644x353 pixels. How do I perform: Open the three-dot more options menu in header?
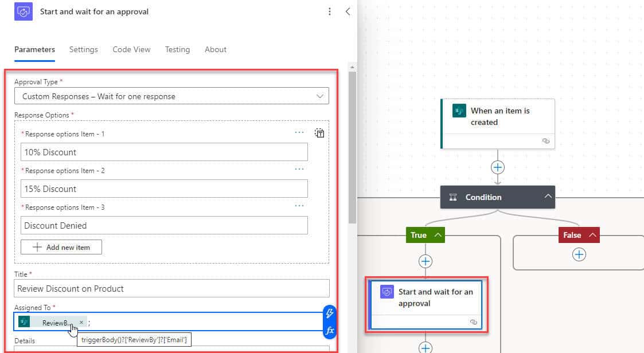[329, 11]
